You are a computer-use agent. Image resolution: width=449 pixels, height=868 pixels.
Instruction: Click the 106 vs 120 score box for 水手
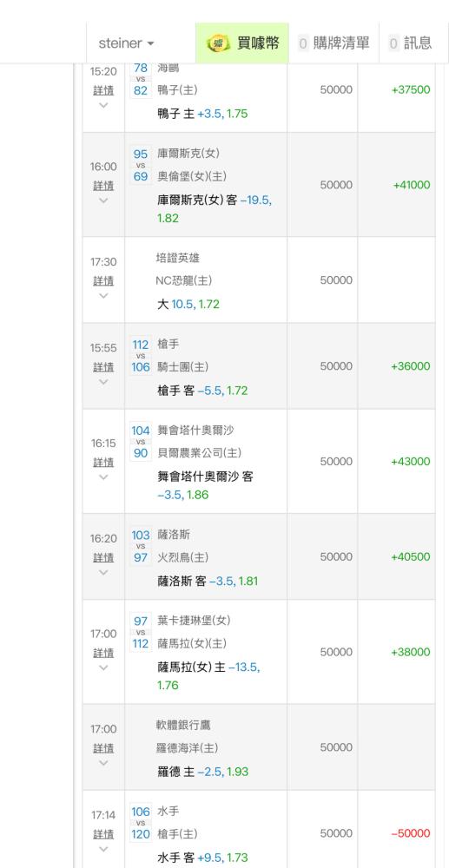point(141,823)
